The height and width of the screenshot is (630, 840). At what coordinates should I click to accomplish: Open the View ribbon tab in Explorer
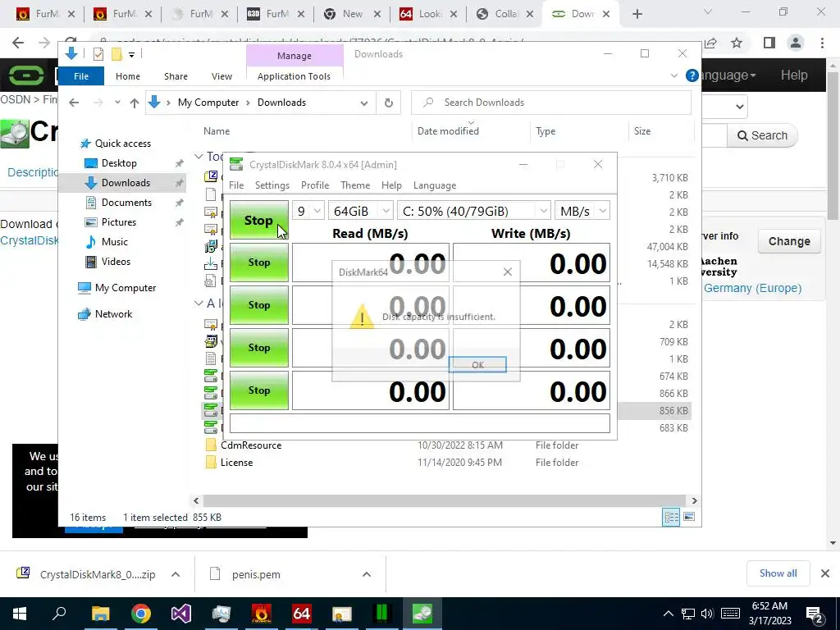pos(221,76)
